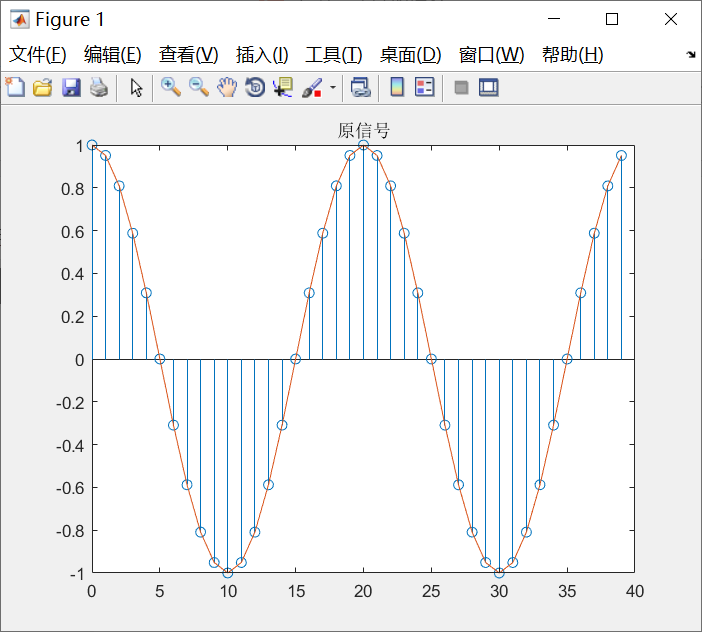
Task: Select the Edit Plot arrow tool
Action: 136,87
